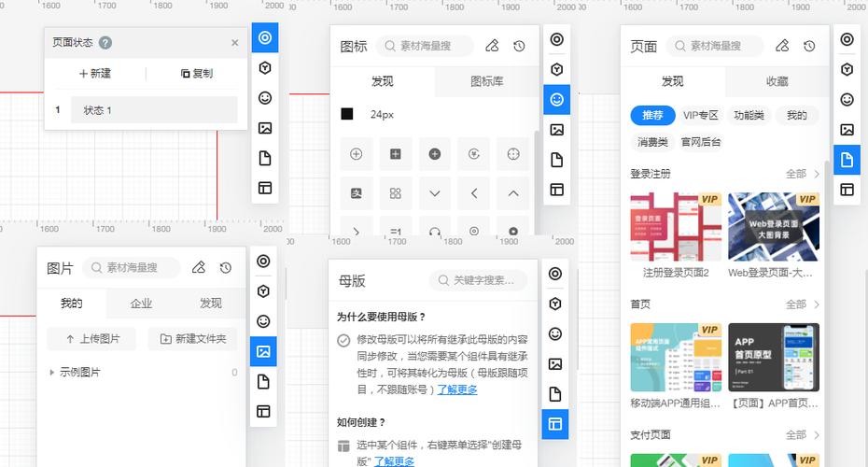
Task: Select the 发现 tab in the 图片 panel
Action: pyautogui.click(x=210, y=304)
